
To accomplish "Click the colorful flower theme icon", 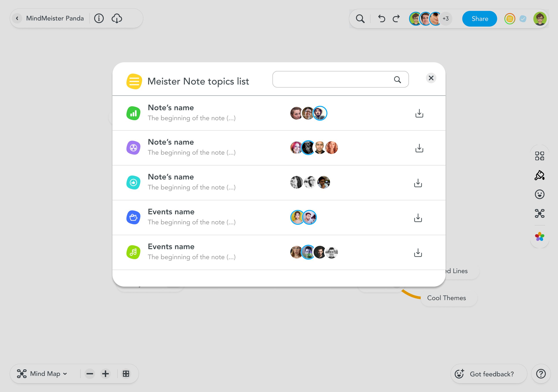I will point(539,236).
